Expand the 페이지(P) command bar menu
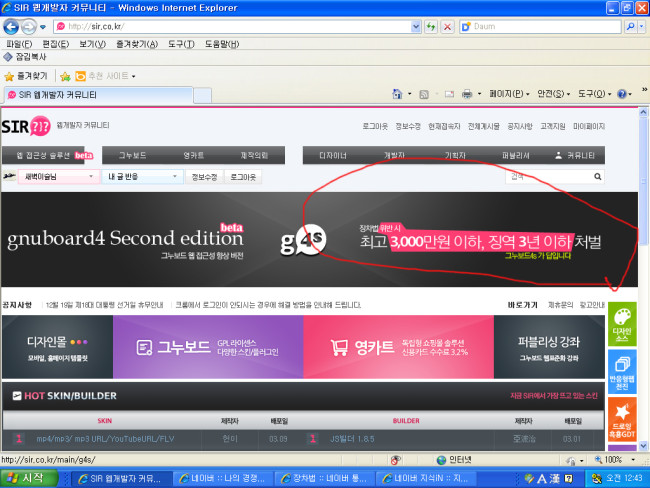 (508, 93)
